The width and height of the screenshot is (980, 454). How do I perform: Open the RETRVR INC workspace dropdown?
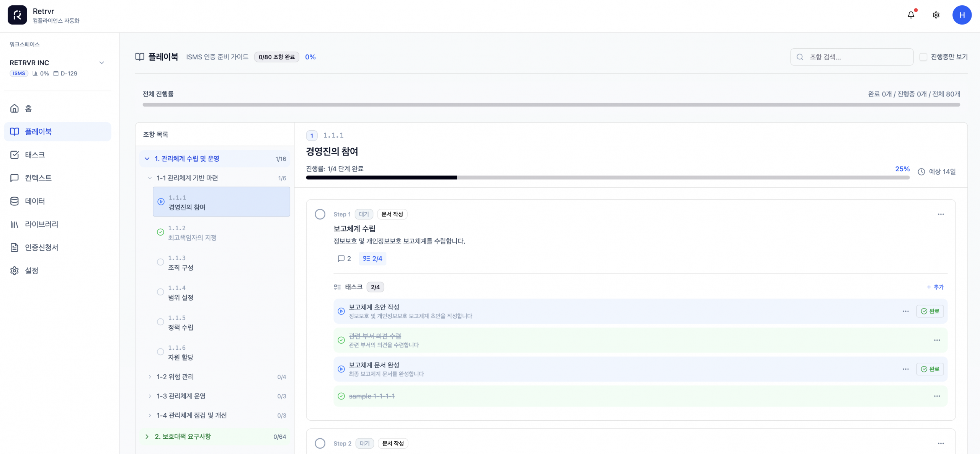click(101, 63)
